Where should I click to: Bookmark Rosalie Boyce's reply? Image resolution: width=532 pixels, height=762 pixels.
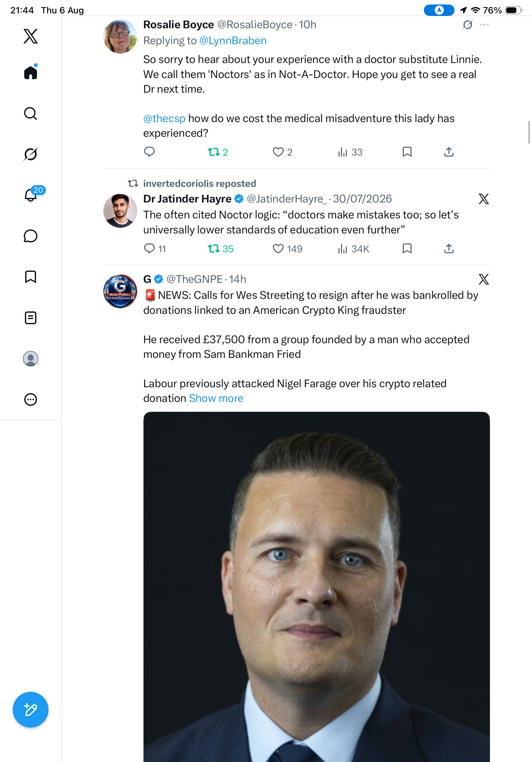(407, 152)
